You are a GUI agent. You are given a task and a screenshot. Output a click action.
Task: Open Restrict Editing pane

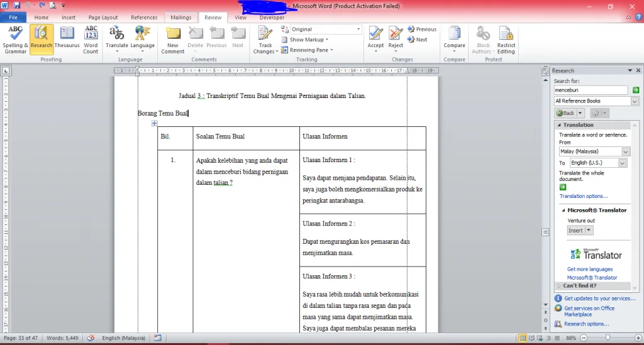click(x=506, y=40)
